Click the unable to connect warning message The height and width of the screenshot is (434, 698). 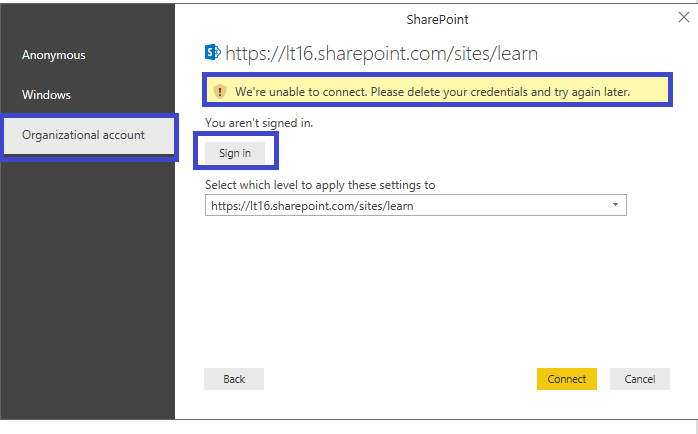(x=432, y=92)
